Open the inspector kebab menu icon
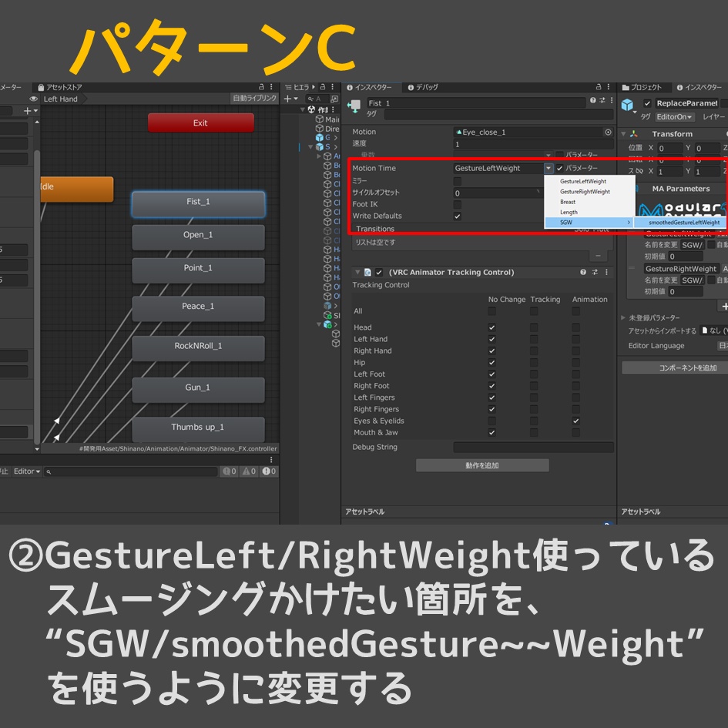This screenshot has width=728, height=728. pyautogui.click(x=609, y=86)
